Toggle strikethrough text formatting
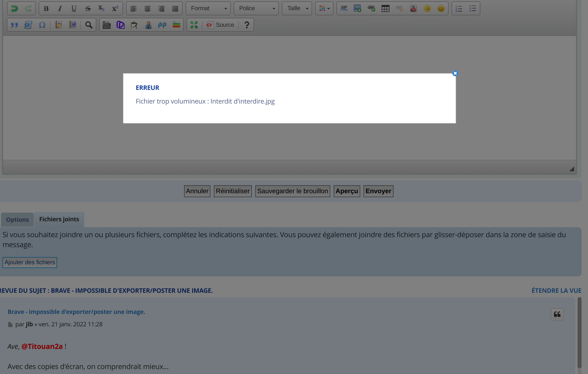 coord(88,9)
